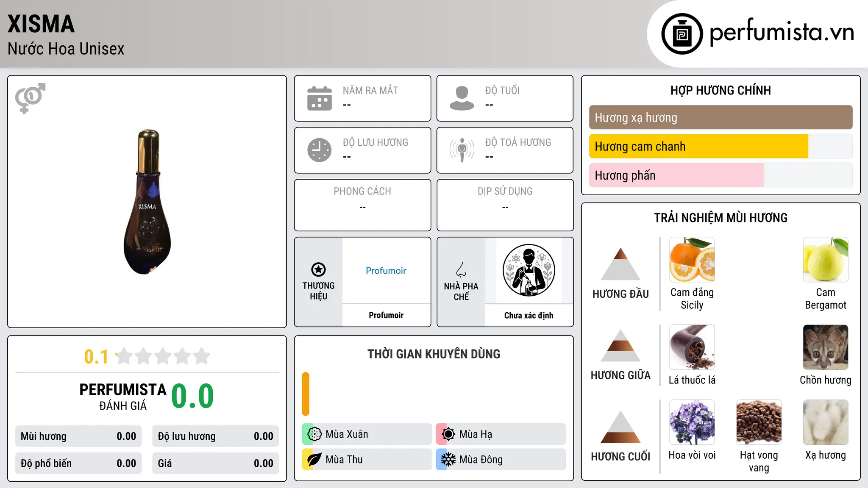This screenshot has height=488, width=868.
Task: Open the blue Profumoir brand link
Action: [x=386, y=271]
